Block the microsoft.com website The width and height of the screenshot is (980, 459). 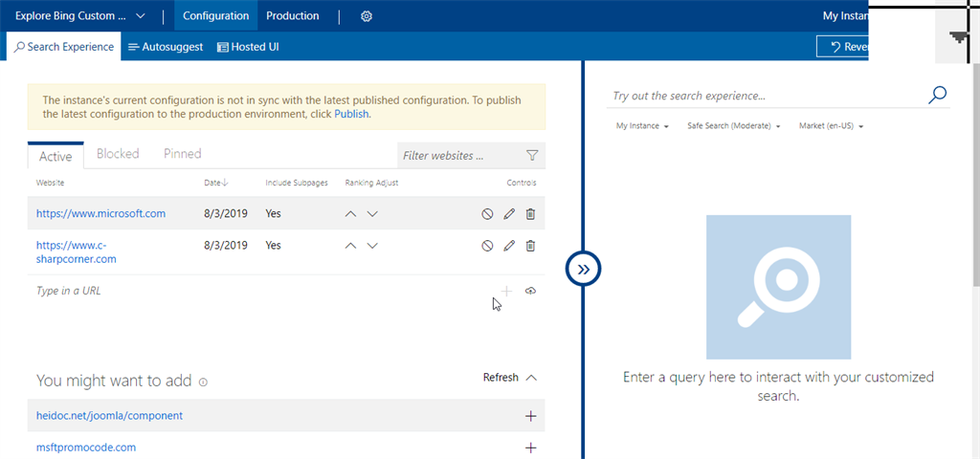pyautogui.click(x=487, y=213)
